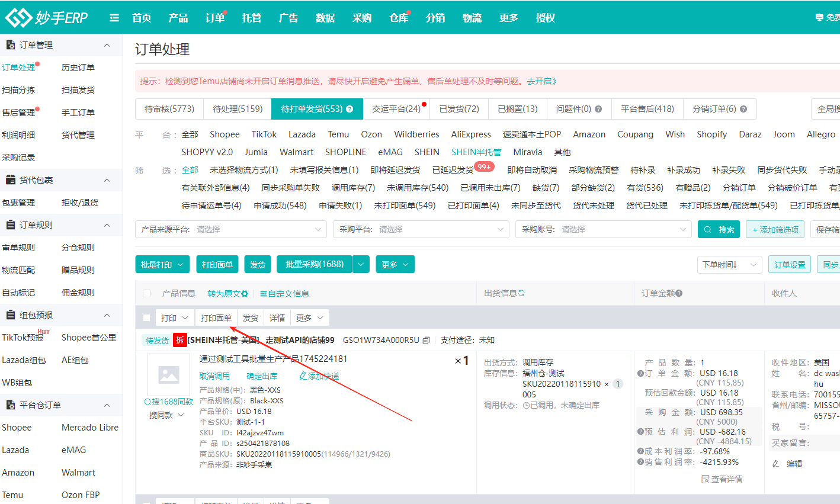Click the 订单规则 section icon
This screenshot has height=504, width=840.
(x=10, y=225)
